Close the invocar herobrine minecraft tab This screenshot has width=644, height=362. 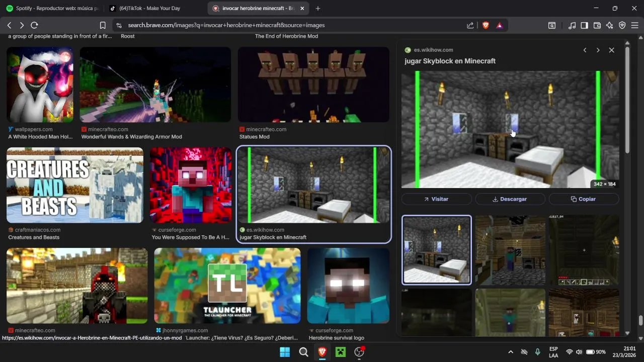click(x=302, y=8)
